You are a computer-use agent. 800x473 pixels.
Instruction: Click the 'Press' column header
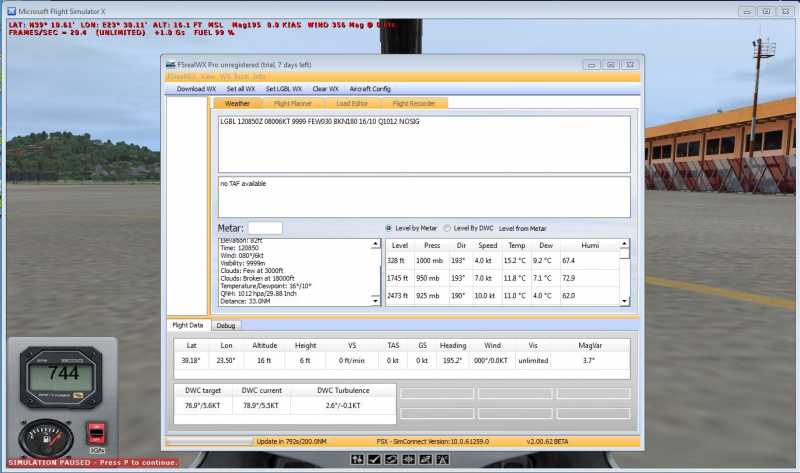click(432, 245)
